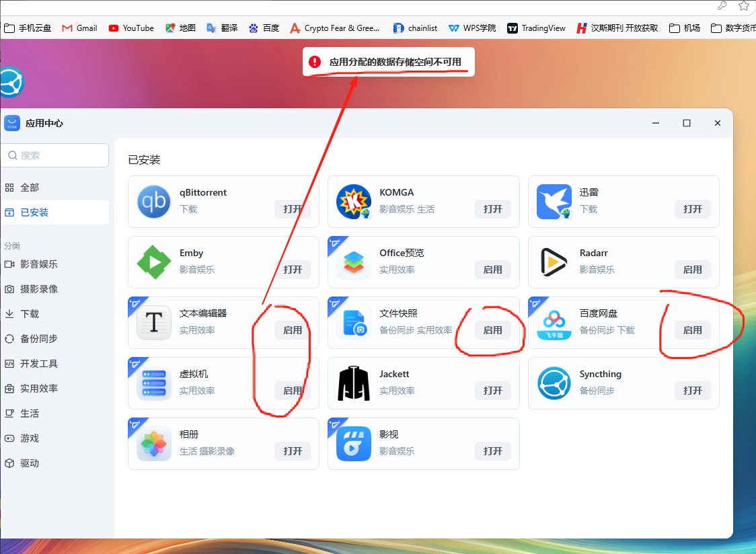Click the 影视 app icon
The width and height of the screenshot is (756, 554).
point(353,444)
